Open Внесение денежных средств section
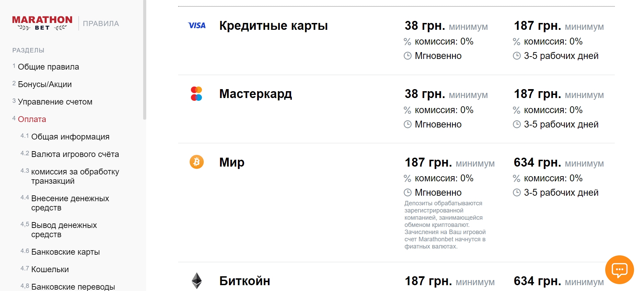Screen dimensions: 644x291 point(70,203)
